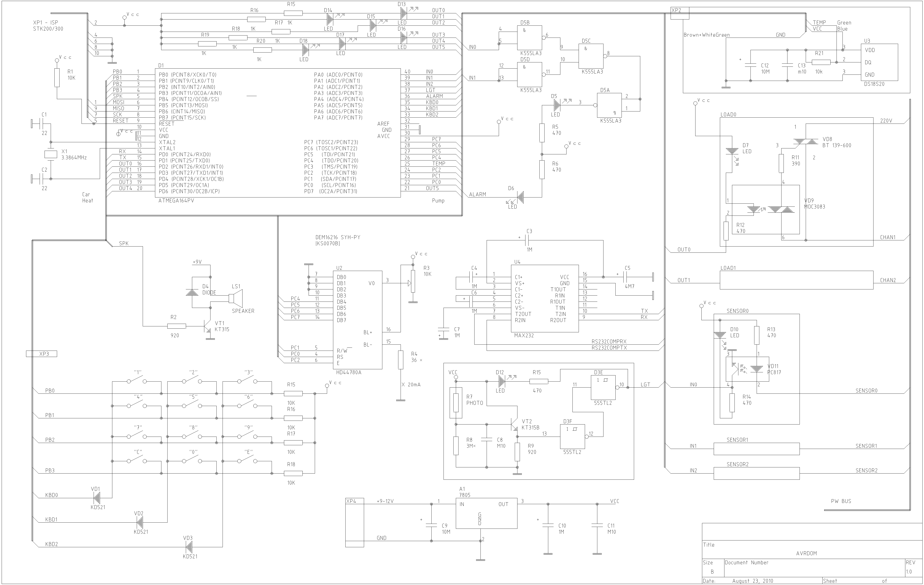
Task: Click the R13 resistor symbol
Action: (x=757, y=335)
